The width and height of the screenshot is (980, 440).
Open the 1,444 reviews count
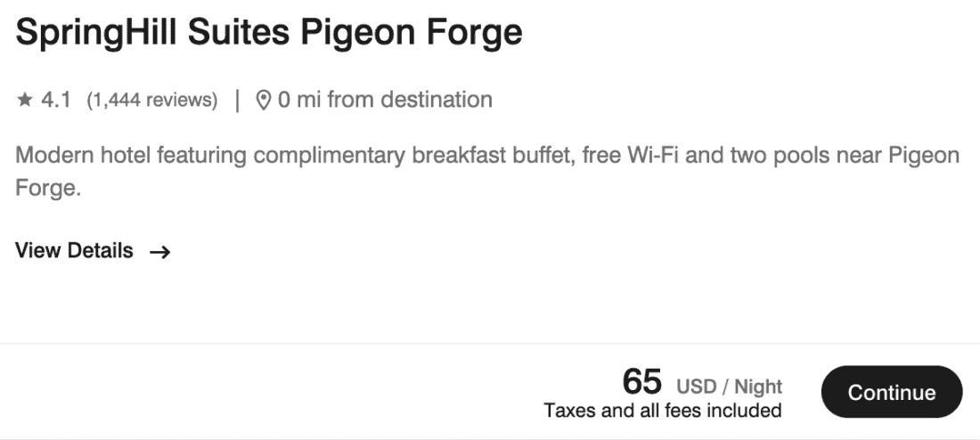[151, 101]
